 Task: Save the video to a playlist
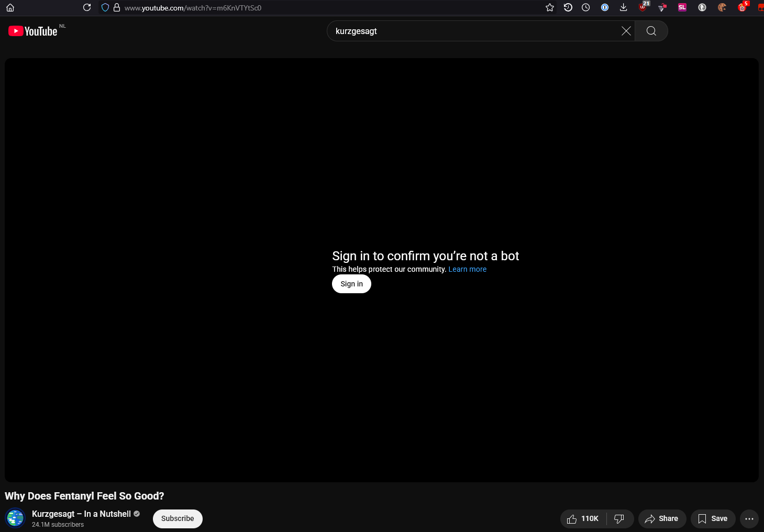(713, 518)
